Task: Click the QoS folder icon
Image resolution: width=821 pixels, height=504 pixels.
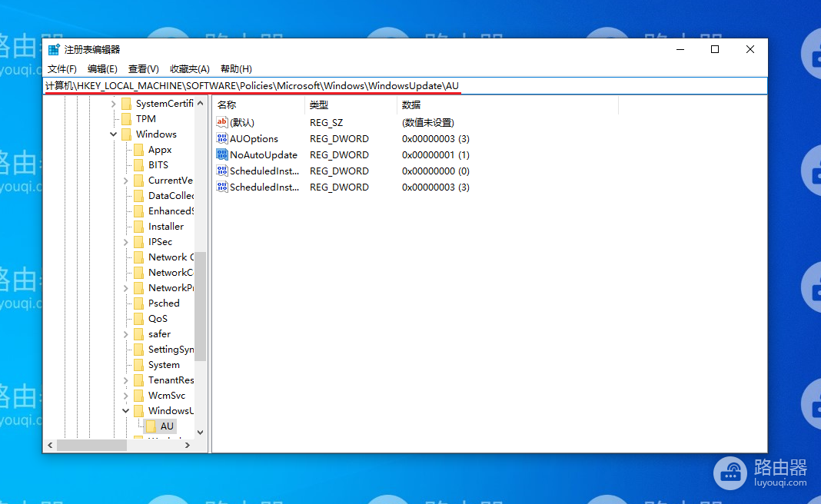Action: click(x=138, y=319)
